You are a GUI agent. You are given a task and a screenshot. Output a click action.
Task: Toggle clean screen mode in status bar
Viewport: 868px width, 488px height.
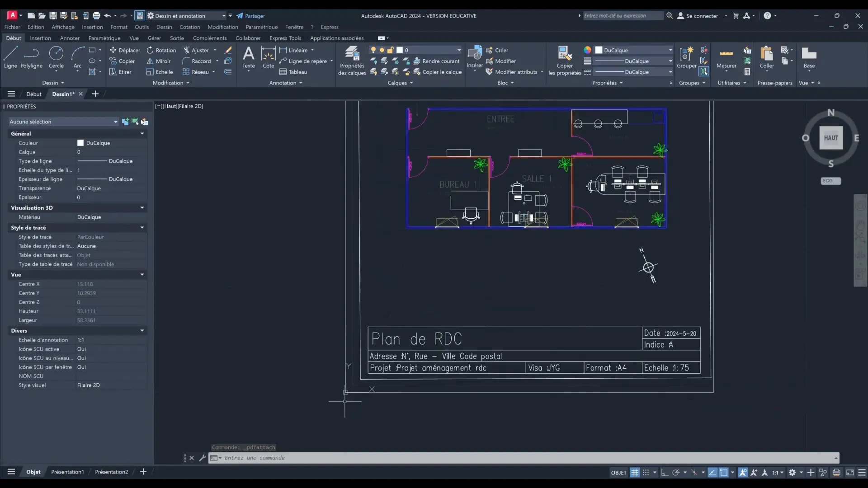[850, 473]
